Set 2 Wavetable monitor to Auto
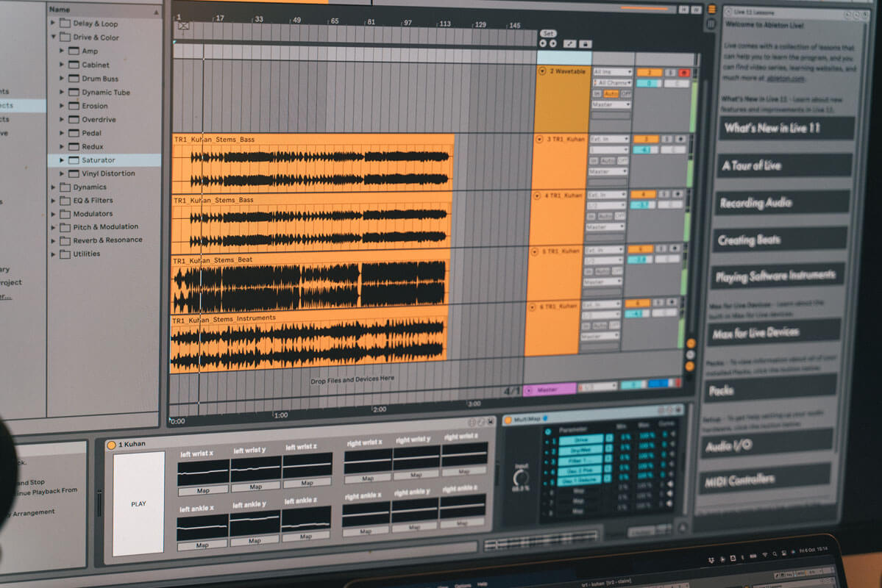The height and width of the screenshot is (588, 882). (x=611, y=94)
